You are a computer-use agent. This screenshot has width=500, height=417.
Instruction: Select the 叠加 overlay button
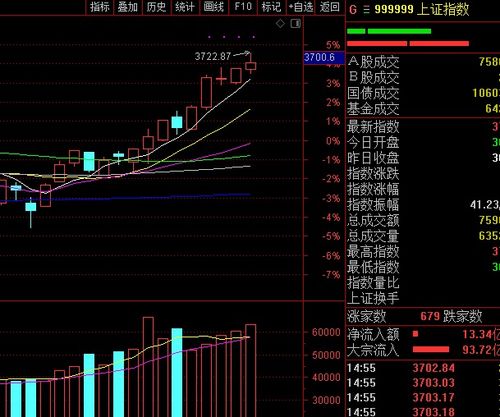click(128, 7)
